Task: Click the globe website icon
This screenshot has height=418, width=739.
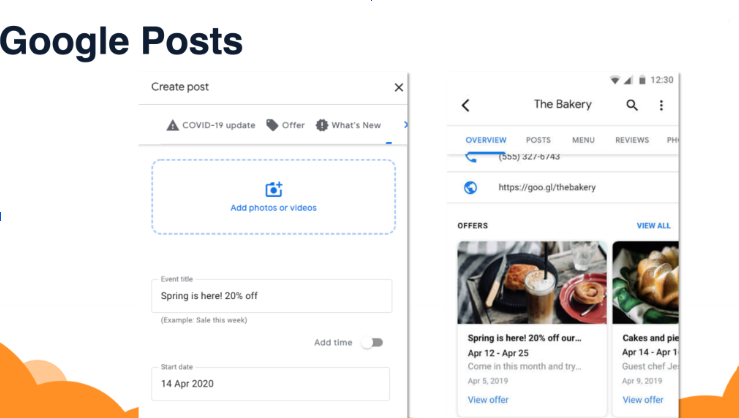Action: [470, 188]
